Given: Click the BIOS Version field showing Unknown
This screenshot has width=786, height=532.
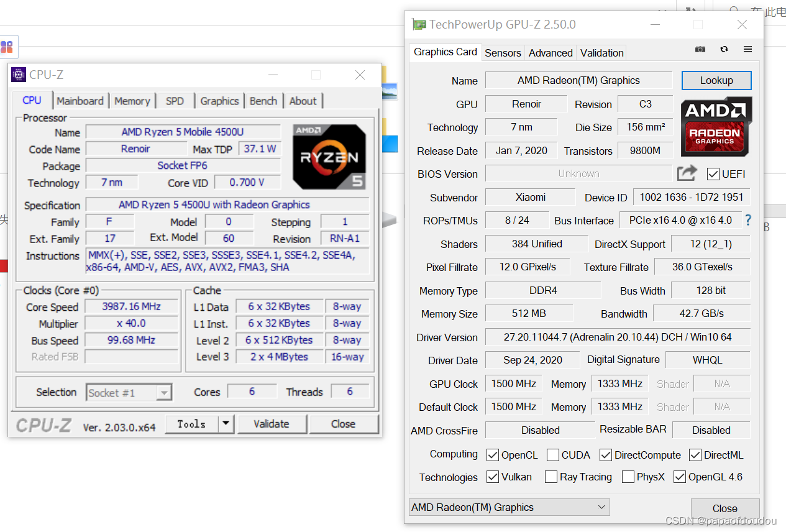Looking at the screenshot, I should click(578, 174).
